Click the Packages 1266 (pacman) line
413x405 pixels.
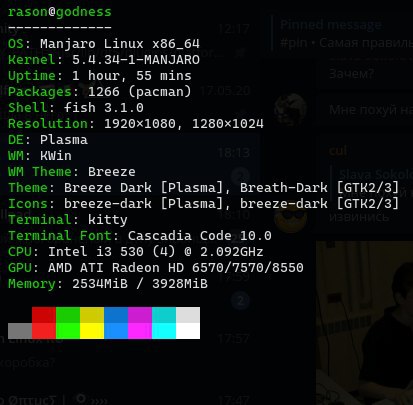100,92
